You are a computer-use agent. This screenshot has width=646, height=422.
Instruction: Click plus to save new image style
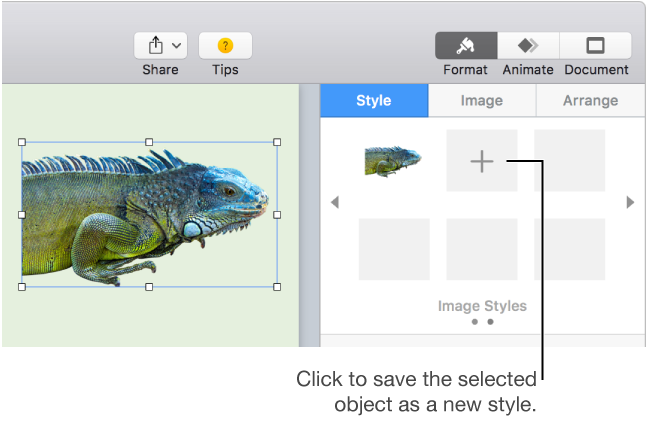click(482, 161)
